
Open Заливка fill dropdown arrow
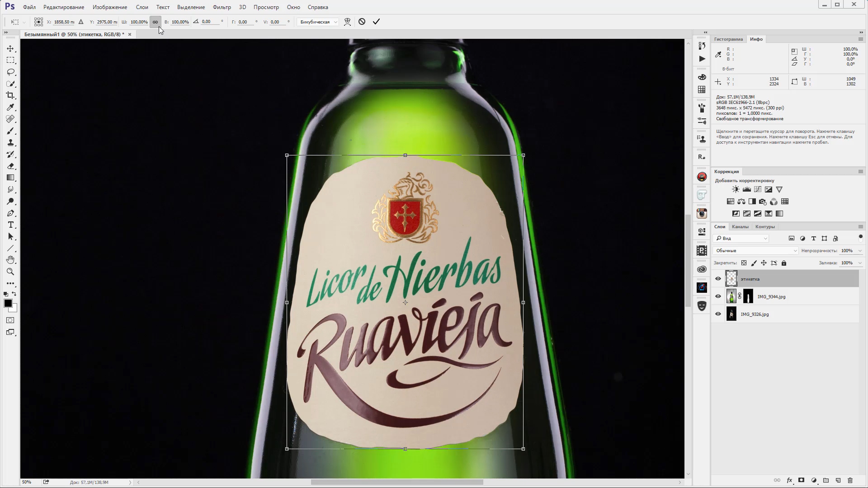tap(859, 263)
